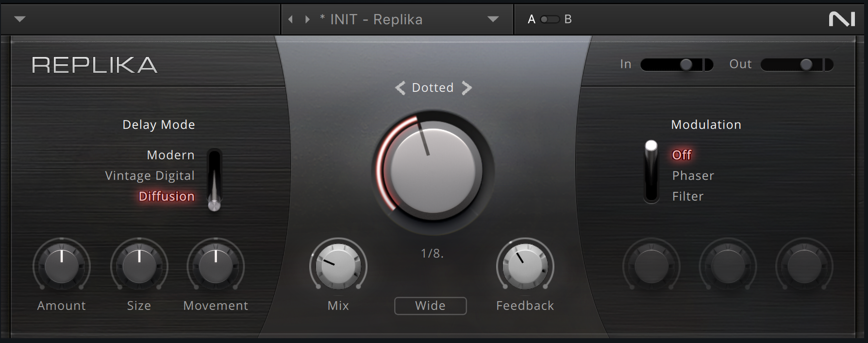Click the REPLIKA logo
868x343 pixels.
coord(95,65)
